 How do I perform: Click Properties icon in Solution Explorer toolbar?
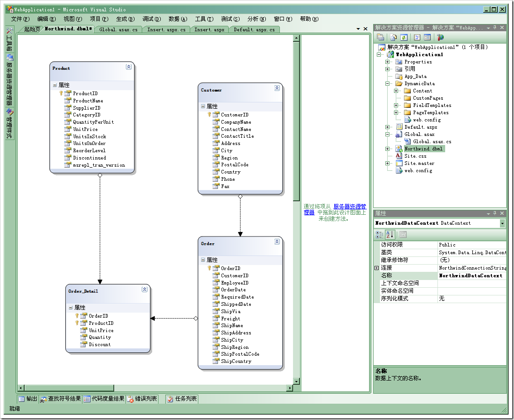point(380,37)
